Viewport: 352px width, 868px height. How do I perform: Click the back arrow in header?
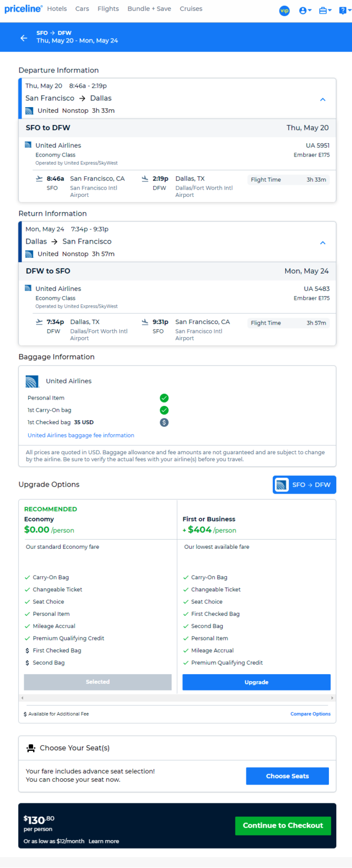[x=24, y=38]
